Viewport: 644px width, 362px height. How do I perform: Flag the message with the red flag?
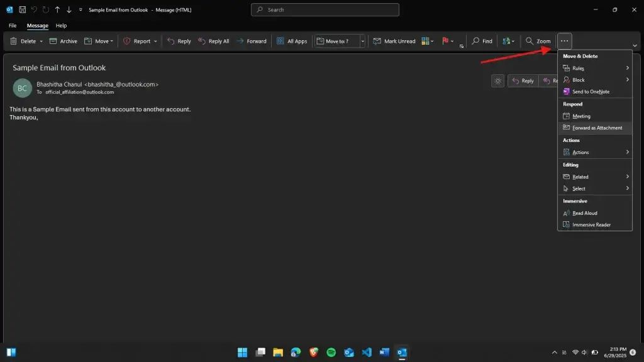pyautogui.click(x=445, y=41)
